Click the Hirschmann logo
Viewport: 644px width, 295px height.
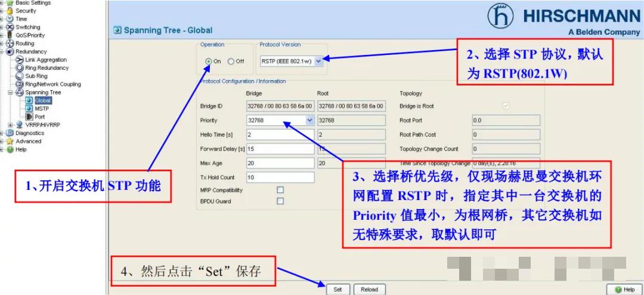pyautogui.click(x=500, y=17)
